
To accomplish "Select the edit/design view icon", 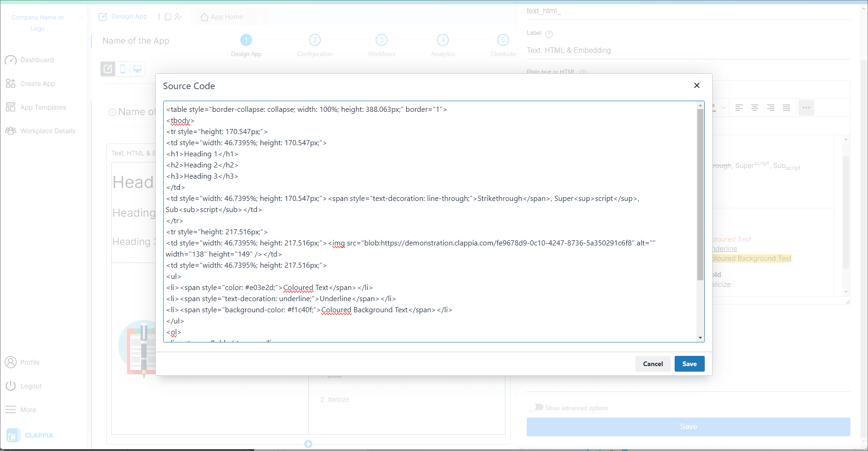I will pyautogui.click(x=108, y=68).
